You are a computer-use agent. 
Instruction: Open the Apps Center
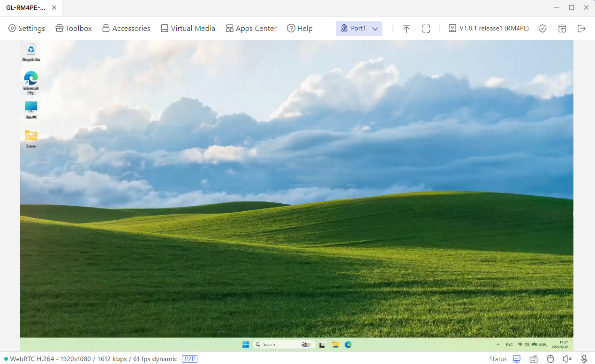pyautogui.click(x=251, y=29)
